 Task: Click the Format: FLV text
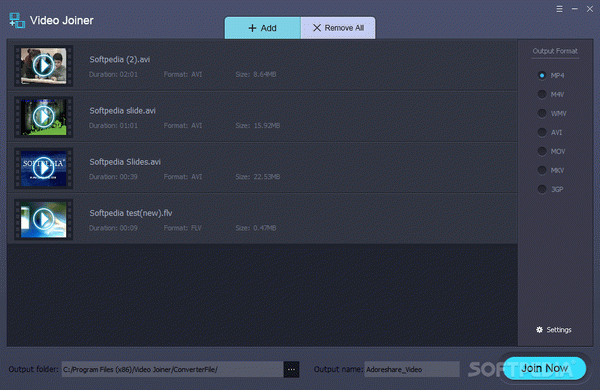(x=183, y=228)
